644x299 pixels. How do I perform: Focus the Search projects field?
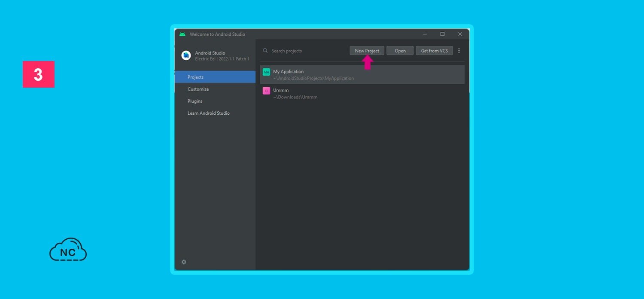point(304,51)
